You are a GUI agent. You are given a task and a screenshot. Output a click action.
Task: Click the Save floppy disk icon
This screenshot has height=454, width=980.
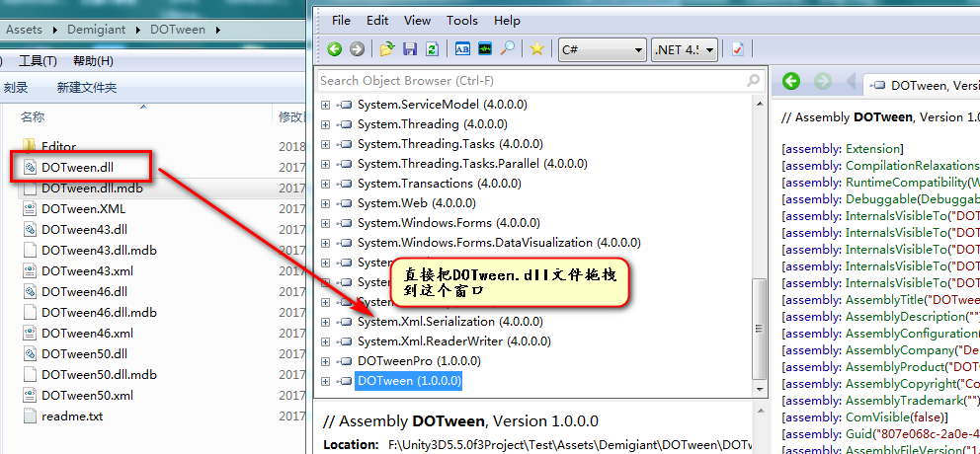(410, 48)
